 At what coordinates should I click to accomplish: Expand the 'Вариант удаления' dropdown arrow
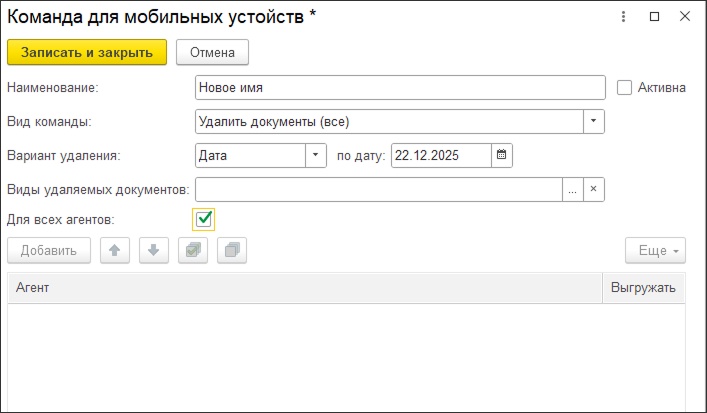pyautogui.click(x=316, y=155)
